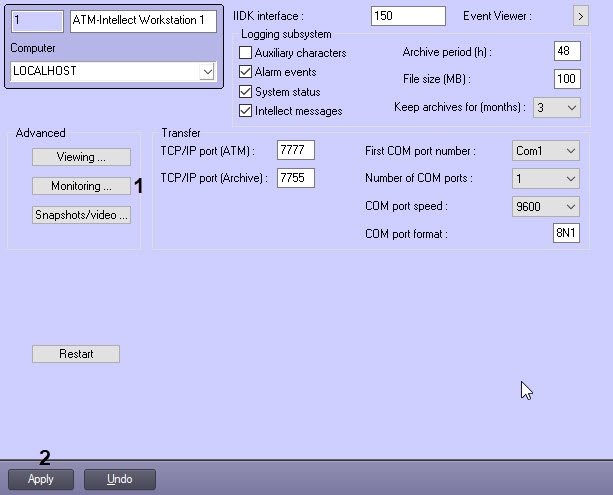This screenshot has height=495, width=613.
Task: Click the Undo button
Action: (120, 479)
